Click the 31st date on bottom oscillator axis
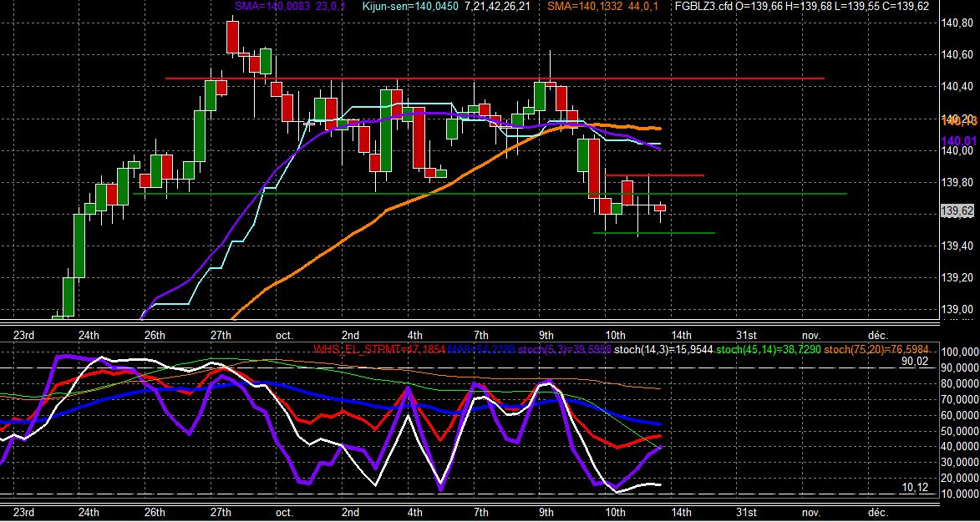This screenshot has width=980, height=522. (747, 512)
